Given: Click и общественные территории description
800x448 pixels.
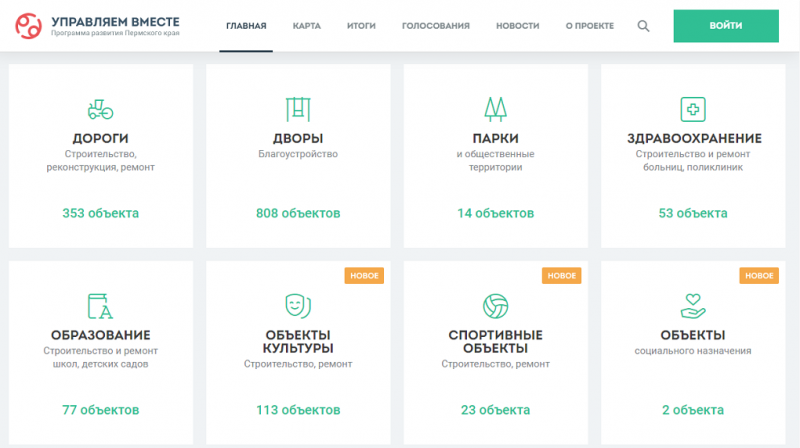Looking at the screenshot, I should pos(495,161).
